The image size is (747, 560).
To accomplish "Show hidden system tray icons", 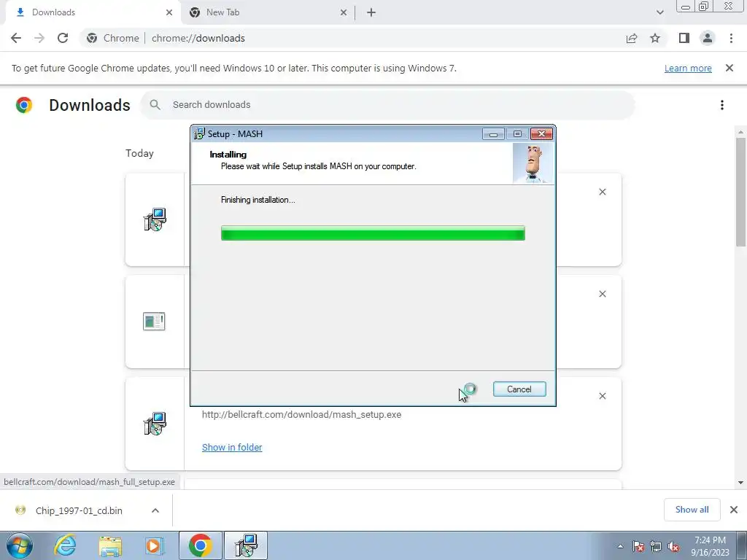I will (620, 546).
